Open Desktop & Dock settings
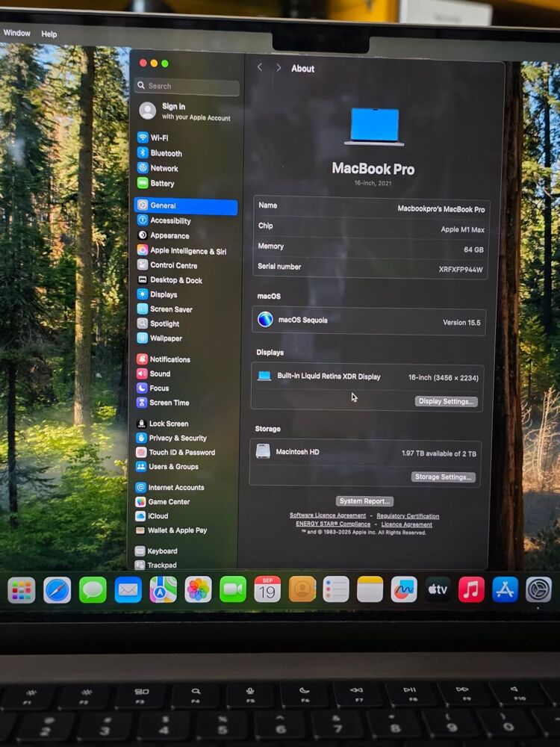Image resolution: width=560 pixels, height=747 pixels. click(169, 280)
